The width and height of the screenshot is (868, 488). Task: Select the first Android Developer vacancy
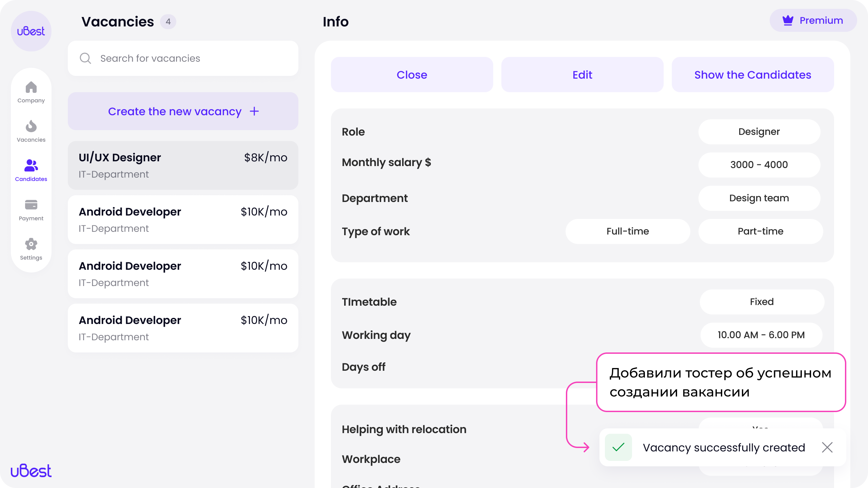click(x=183, y=220)
